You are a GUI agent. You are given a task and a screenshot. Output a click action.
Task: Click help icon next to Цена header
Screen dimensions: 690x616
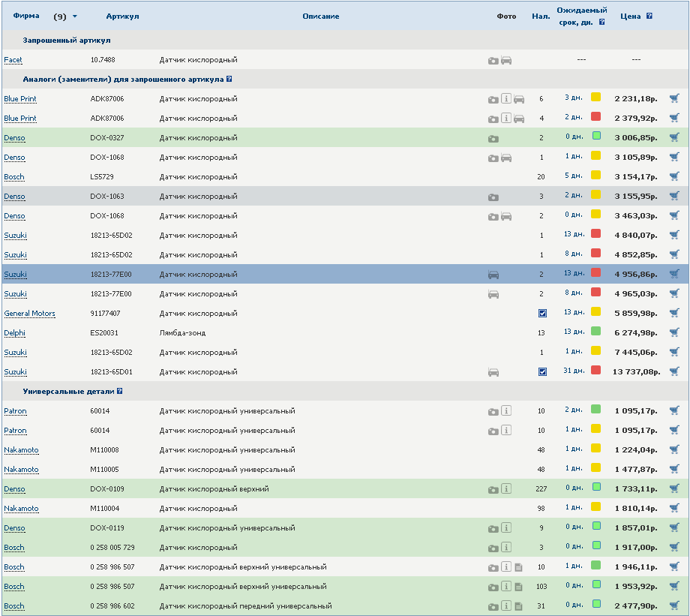tap(649, 16)
